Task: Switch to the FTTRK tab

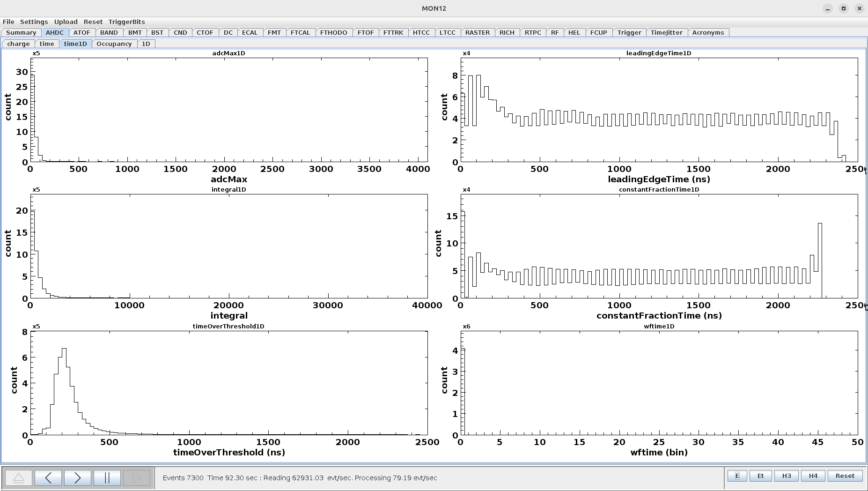Action: tap(393, 32)
